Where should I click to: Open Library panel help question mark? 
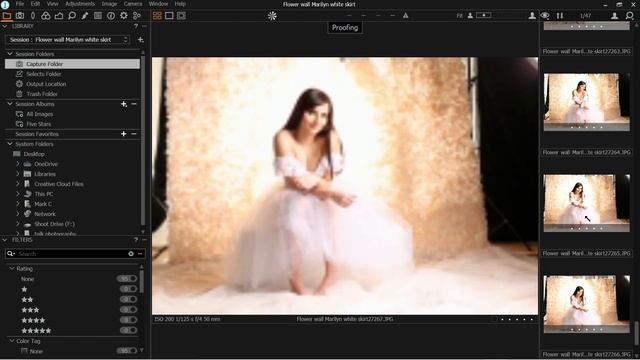click(x=136, y=26)
